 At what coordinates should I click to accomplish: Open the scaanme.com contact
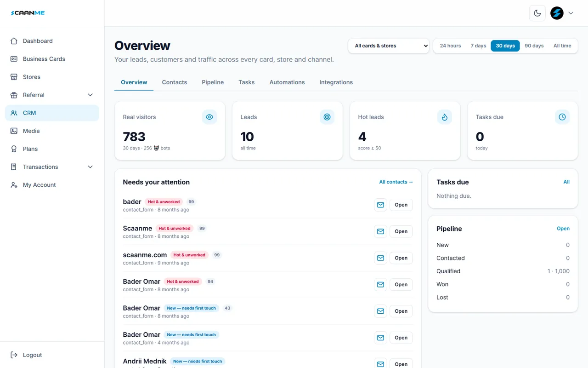point(401,258)
